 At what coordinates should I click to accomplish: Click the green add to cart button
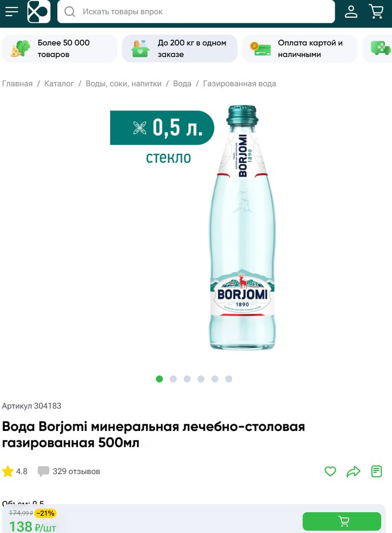click(342, 521)
